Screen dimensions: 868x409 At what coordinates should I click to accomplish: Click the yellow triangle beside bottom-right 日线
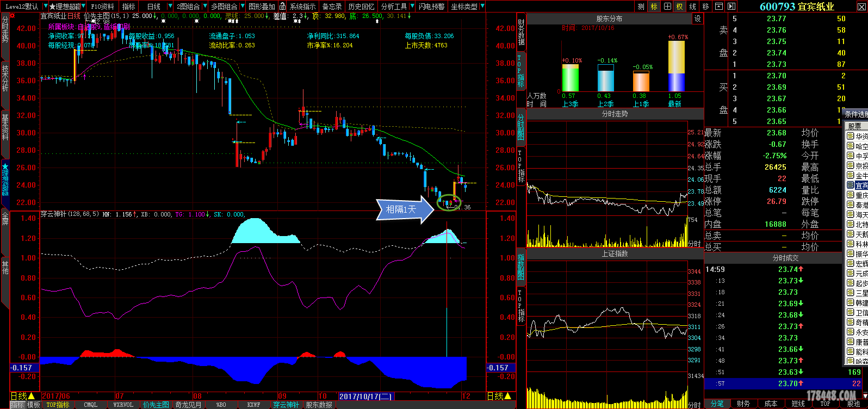(x=509, y=396)
